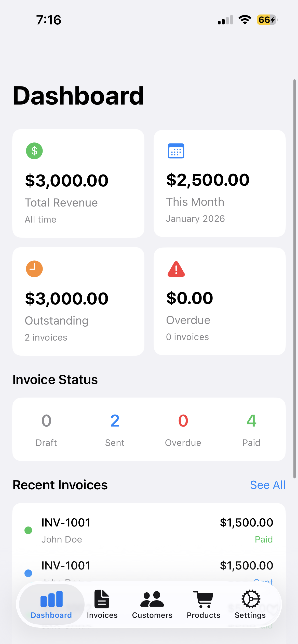Open the Settings gear tab
Viewport: 298px width, 644px height.
[250, 604]
